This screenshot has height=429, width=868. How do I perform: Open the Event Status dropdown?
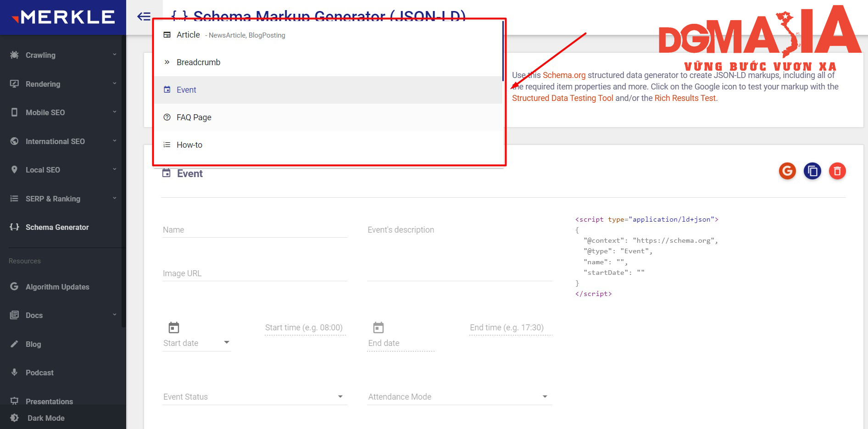255,397
